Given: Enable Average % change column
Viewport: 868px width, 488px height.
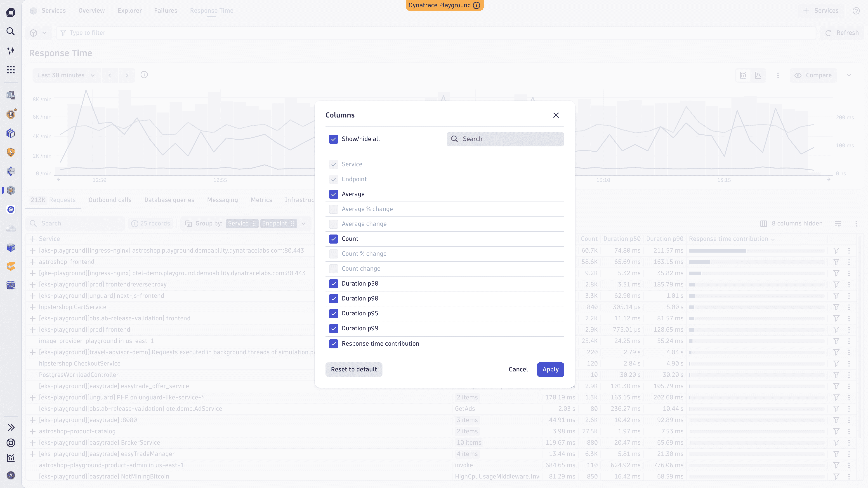Looking at the screenshot, I should coord(333,209).
